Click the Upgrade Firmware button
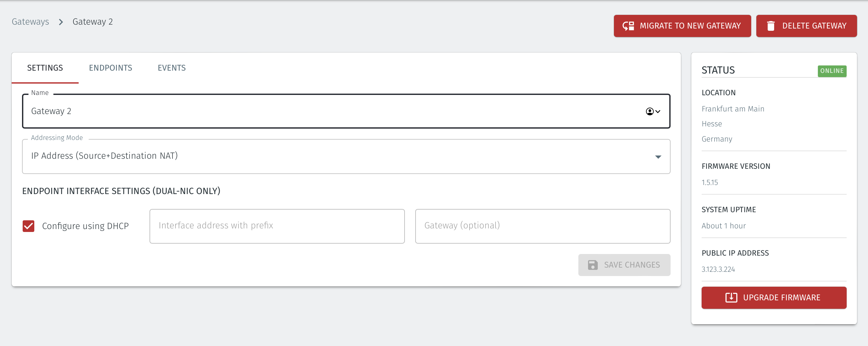Screen dimensions: 868x346 (774, 297)
